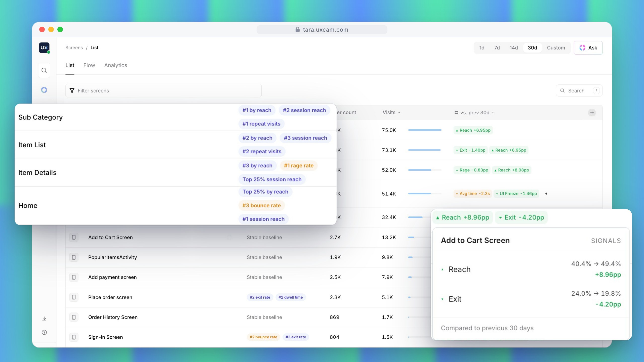Click the Reach +8.96pp badge
Viewport: 644px width, 362px height.
463,217
